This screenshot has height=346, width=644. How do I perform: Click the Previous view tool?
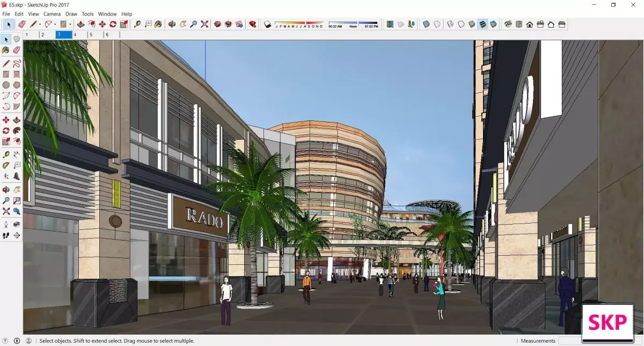click(17, 211)
